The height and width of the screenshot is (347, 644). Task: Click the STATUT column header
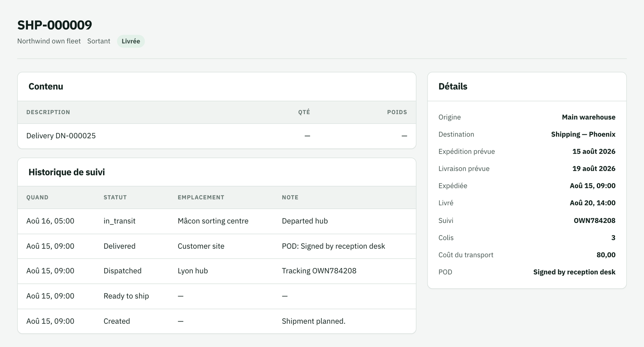click(115, 197)
